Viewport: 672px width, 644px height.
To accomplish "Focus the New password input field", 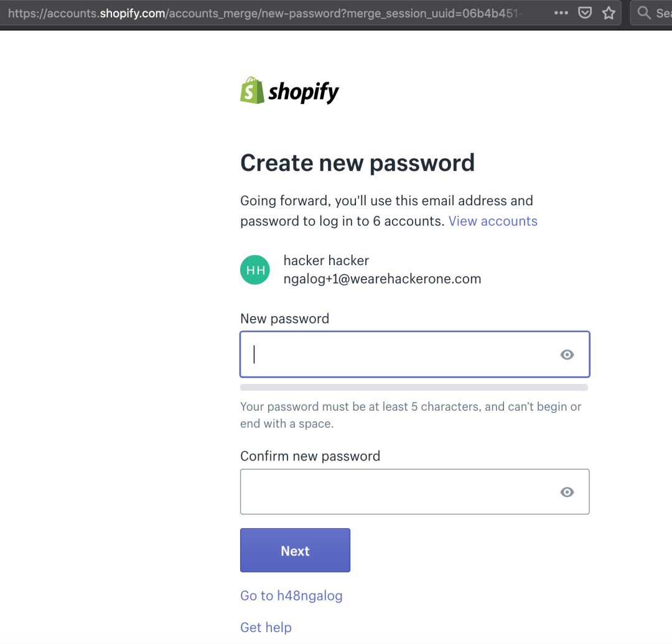I will 398,355.
